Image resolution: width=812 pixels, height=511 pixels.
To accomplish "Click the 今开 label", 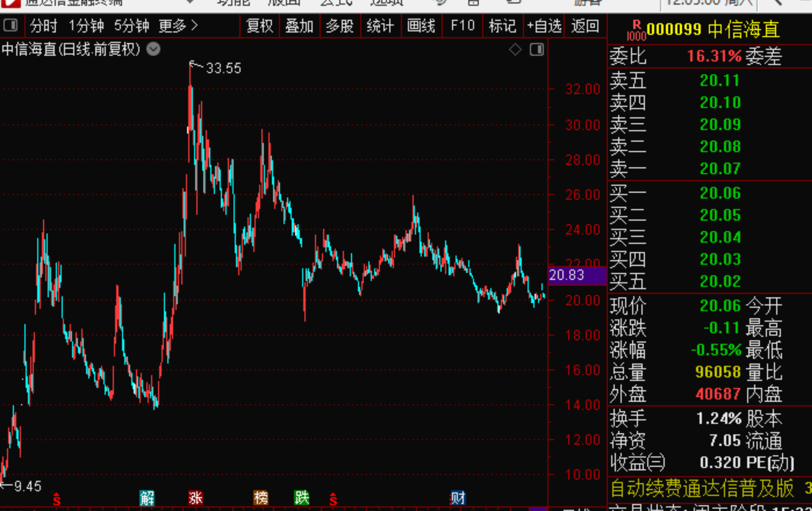I will click(764, 306).
